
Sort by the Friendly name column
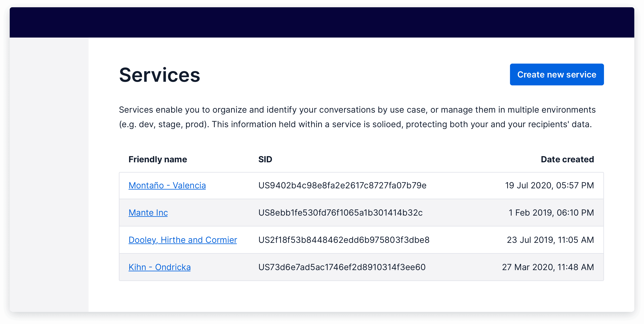click(158, 159)
